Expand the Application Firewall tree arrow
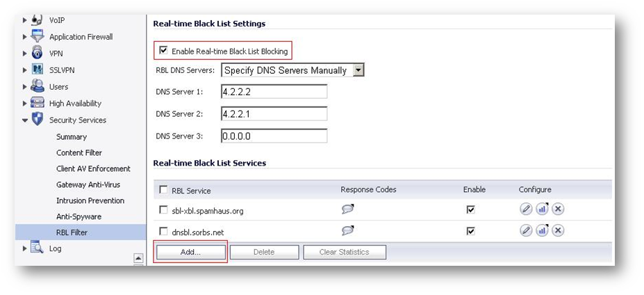 [x=24, y=37]
